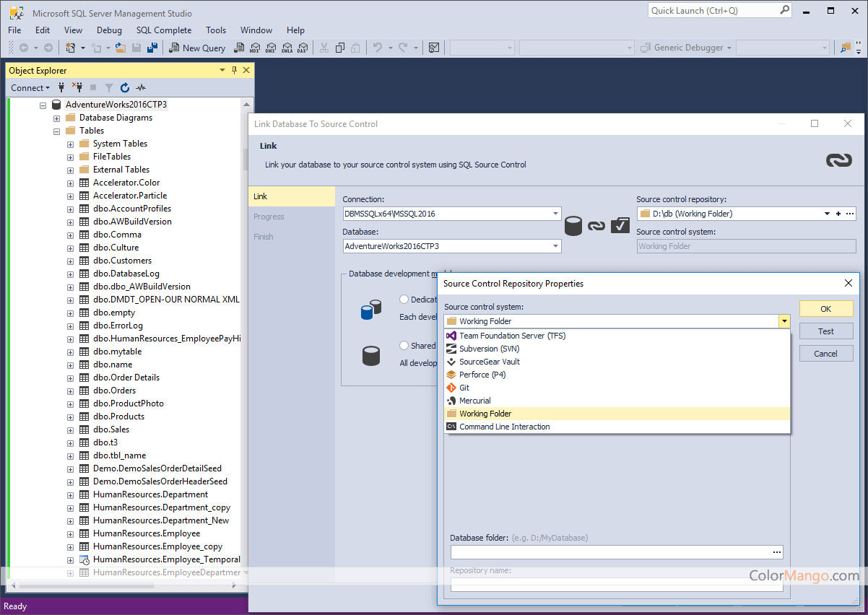The width and height of the screenshot is (868, 615).
Task: Select the Shared development model radio button
Action: [404, 345]
